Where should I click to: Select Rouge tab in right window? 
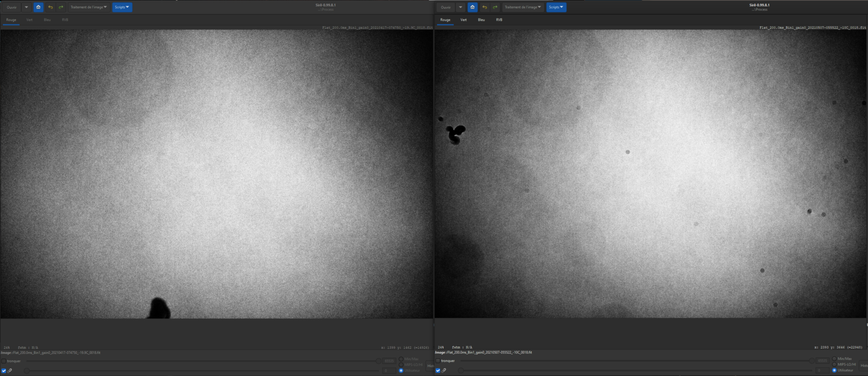(x=445, y=20)
